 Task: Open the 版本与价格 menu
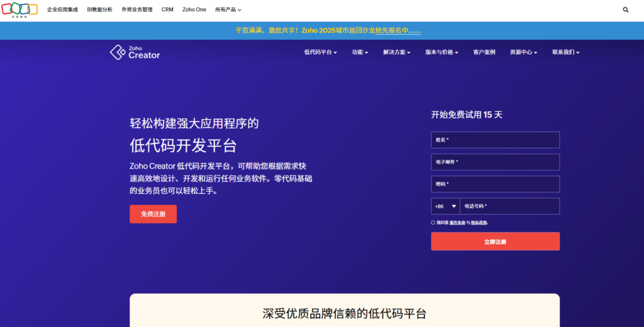pyautogui.click(x=441, y=52)
